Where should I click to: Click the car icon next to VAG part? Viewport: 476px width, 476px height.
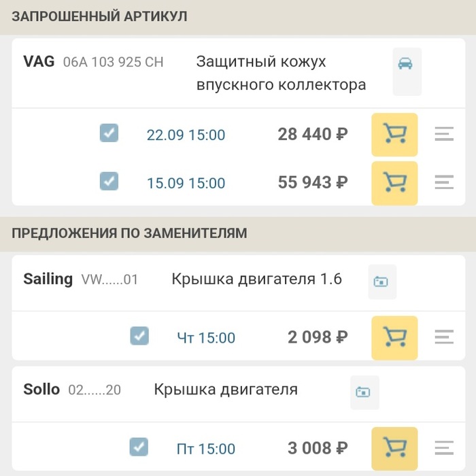coord(406,65)
